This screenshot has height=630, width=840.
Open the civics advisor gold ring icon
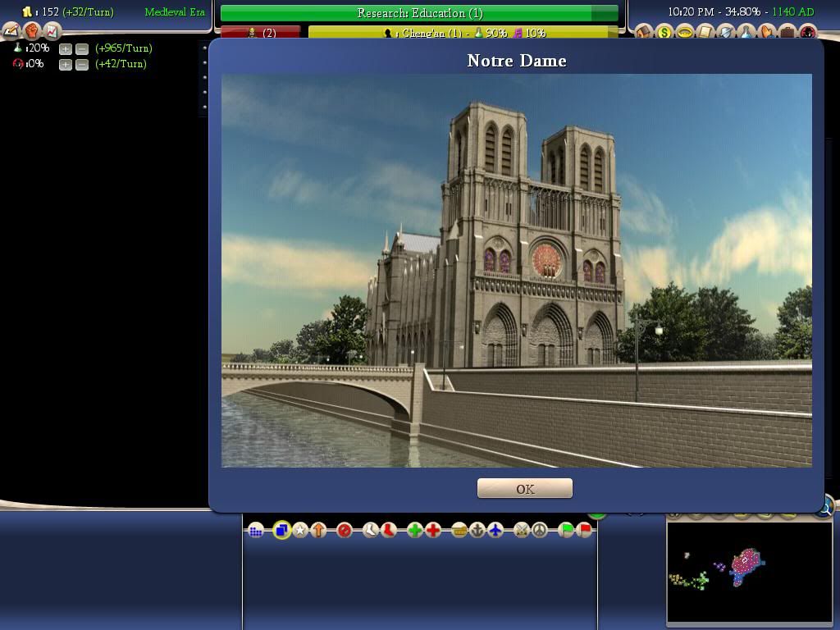(685, 32)
